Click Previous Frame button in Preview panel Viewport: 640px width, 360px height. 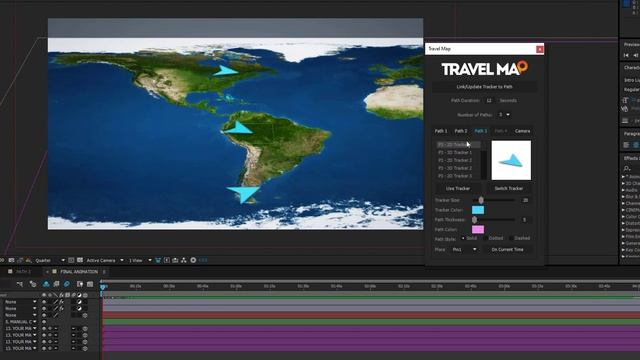(636, 55)
